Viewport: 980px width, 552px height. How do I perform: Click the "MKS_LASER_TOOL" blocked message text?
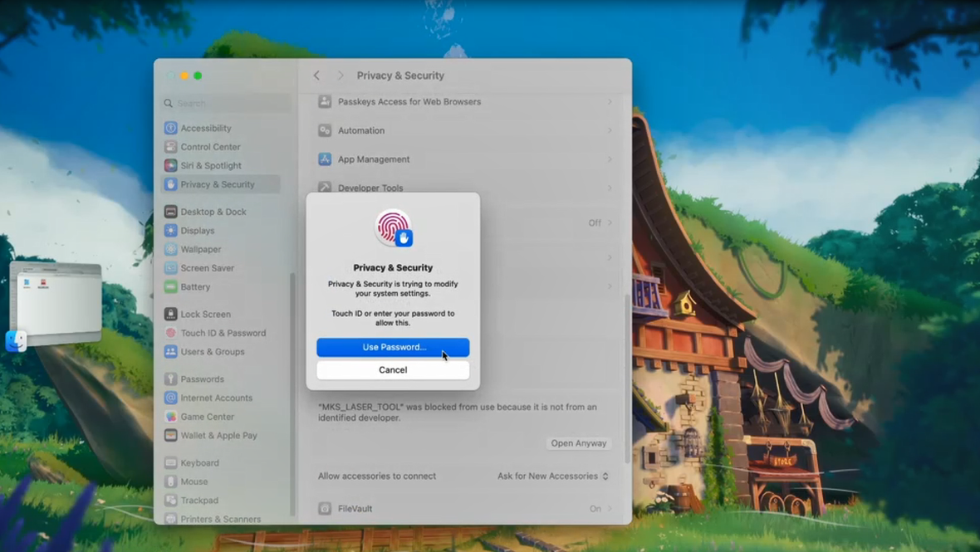click(458, 412)
